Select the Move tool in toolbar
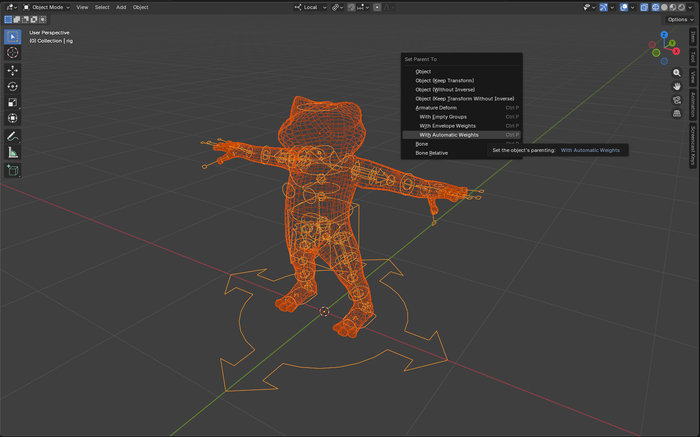 pyautogui.click(x=13, y=70)
